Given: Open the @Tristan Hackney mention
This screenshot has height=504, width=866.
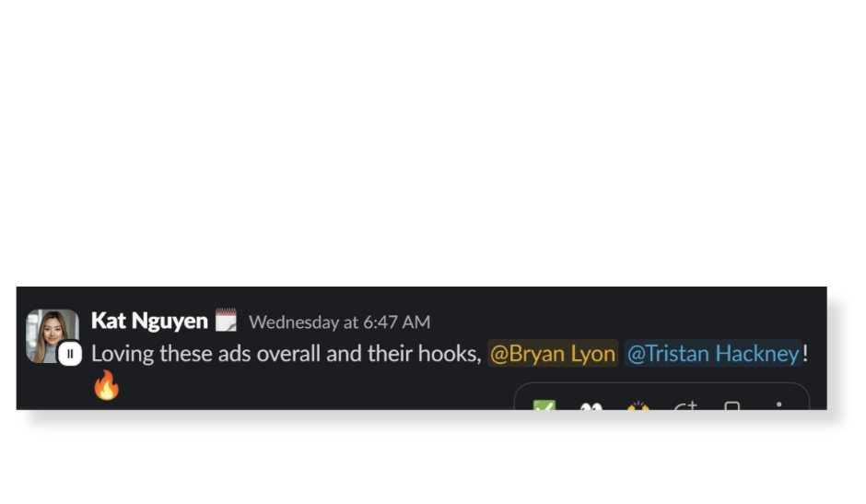Looking at the screenshot, I should [x=713, y=353].
